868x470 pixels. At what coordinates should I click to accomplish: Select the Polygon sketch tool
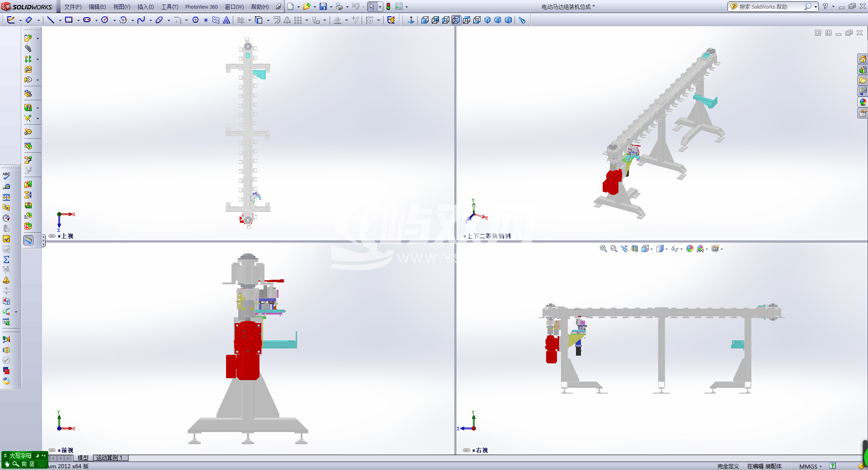tap(196, 20)
